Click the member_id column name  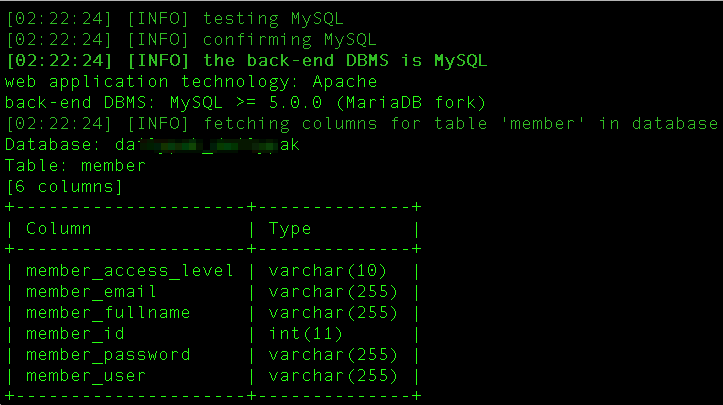[75, 334]
